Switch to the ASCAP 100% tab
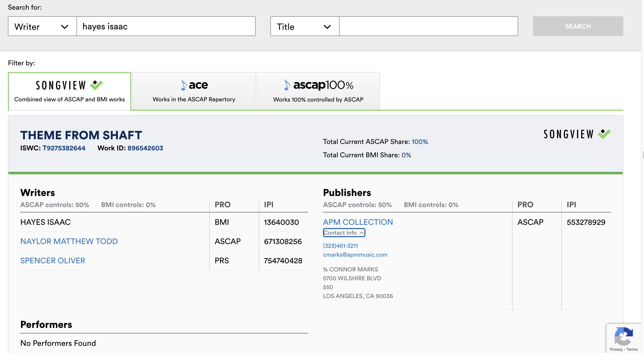Image resolution: width=644 pixels, height=353 pixels. (x=318, y=91)
